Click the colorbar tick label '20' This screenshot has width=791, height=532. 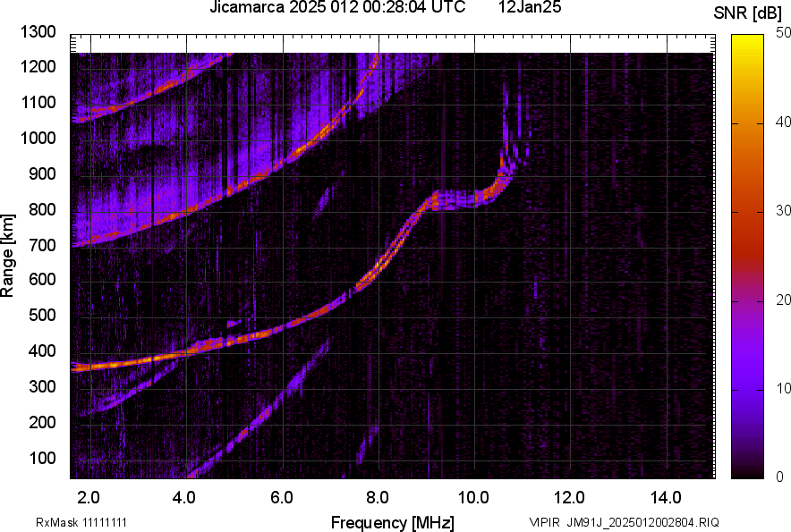tap(783, 300)
